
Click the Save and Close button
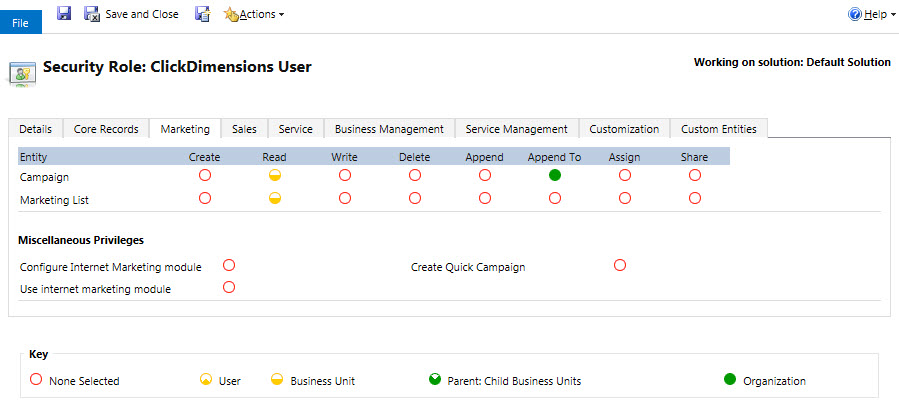134,14
